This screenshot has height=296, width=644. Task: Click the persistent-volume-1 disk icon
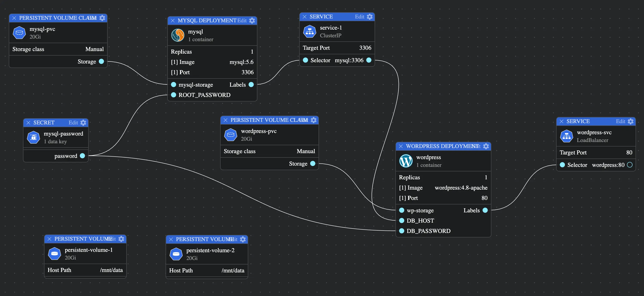[54, 254]
